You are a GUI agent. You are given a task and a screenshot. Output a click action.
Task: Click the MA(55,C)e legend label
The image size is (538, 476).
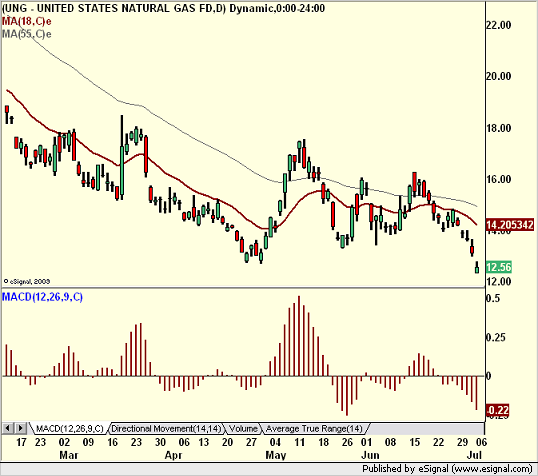[26, 34]
